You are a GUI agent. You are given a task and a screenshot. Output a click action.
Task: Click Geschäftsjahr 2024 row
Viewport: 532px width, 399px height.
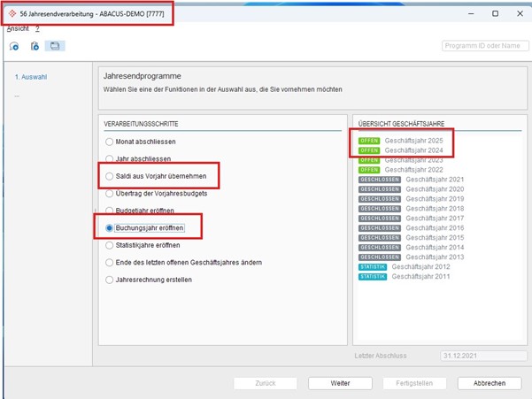tap(401, 150)
